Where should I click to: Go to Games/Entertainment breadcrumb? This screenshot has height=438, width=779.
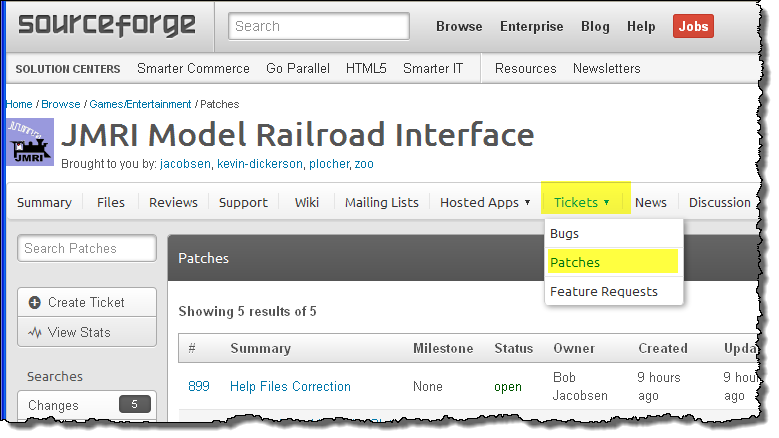pyautogui.click(x=140, y=104)
